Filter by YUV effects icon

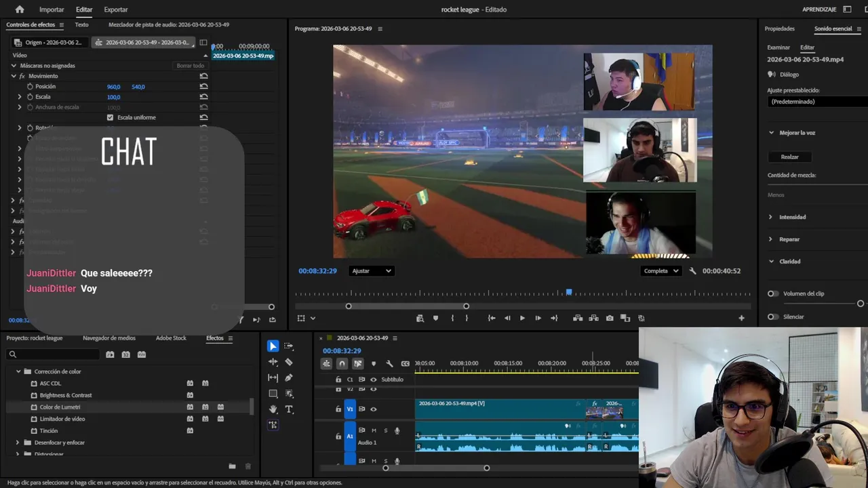coord(142,354)
